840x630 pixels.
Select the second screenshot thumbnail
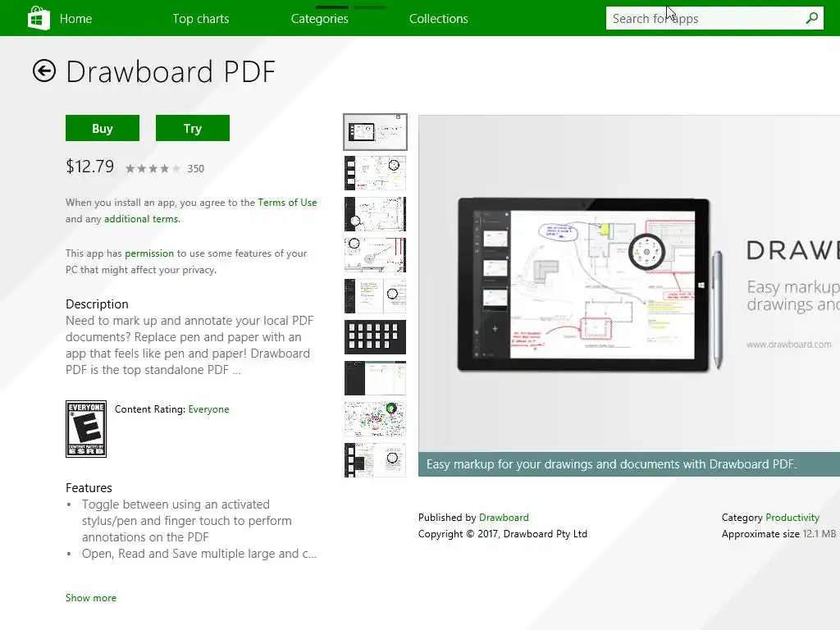(x=375, y=173)
